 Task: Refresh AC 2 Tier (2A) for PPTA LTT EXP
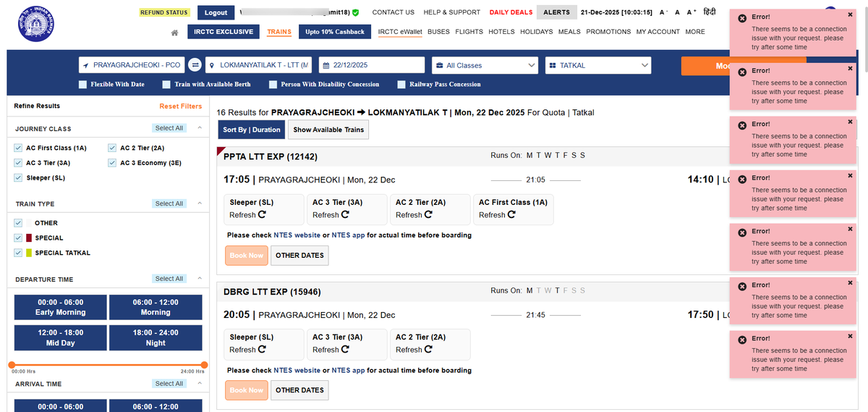[x=428, y=215]
